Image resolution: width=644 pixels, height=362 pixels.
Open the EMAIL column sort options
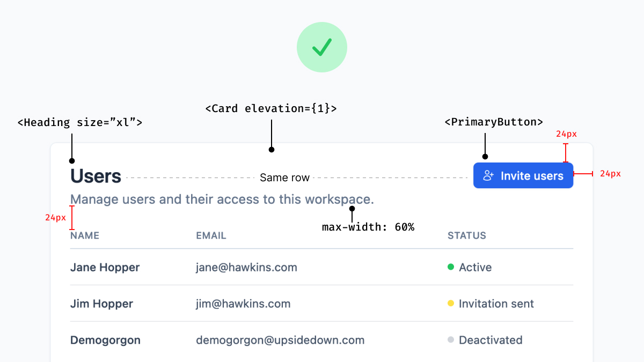[211, 235]
